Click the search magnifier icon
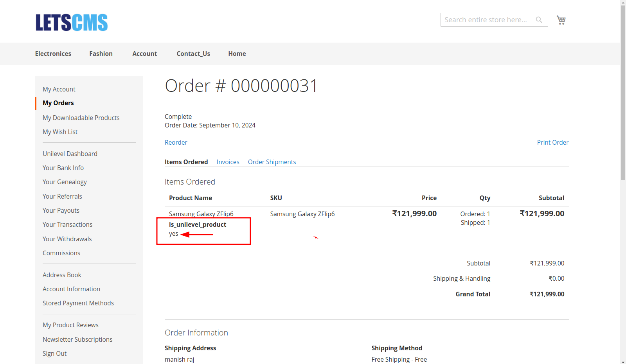 539,20
